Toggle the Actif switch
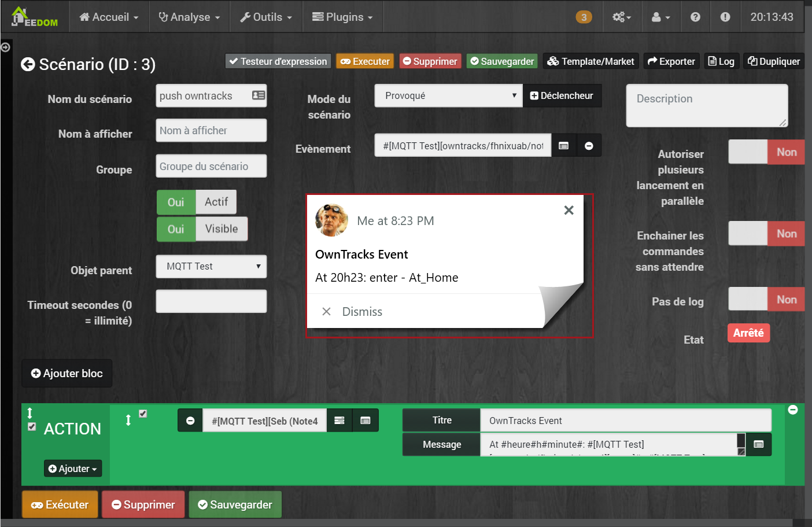Viewport: 812px width, 527px height. [x=197, y=202]
